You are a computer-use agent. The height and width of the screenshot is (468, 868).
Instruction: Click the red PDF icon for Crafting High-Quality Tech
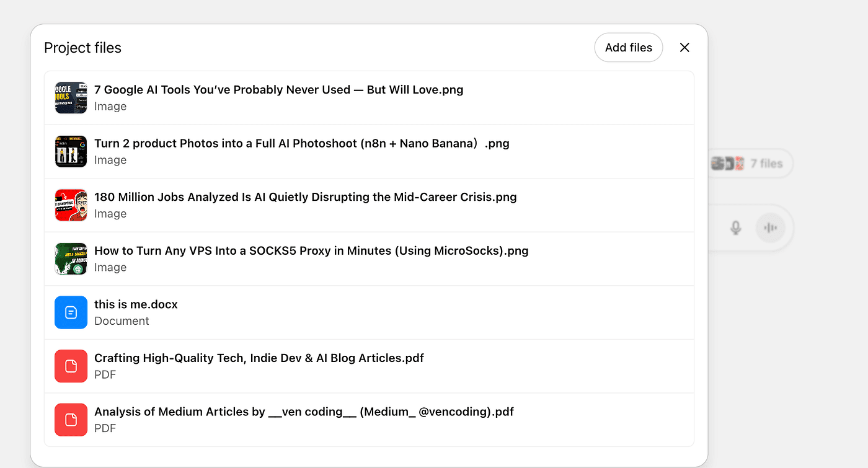71,366
